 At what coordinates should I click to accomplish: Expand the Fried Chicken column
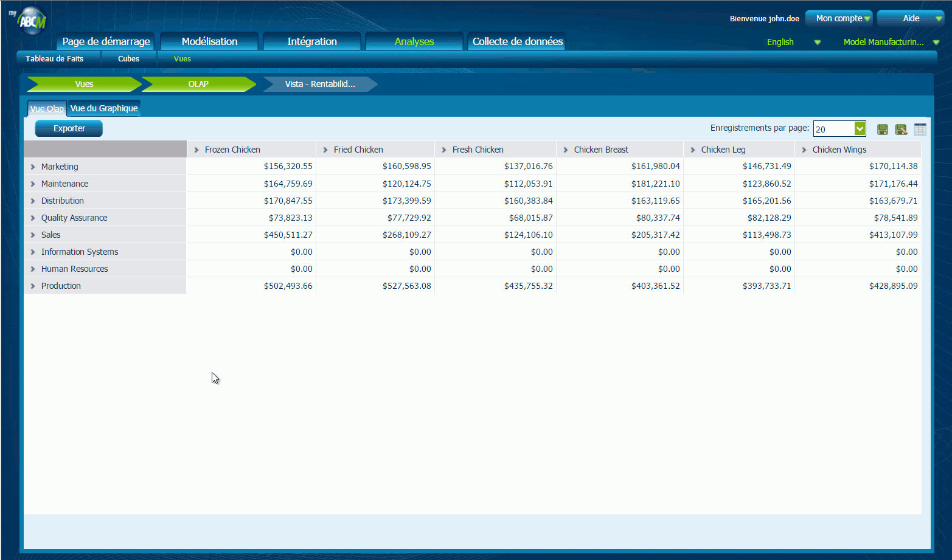point(325,150)
